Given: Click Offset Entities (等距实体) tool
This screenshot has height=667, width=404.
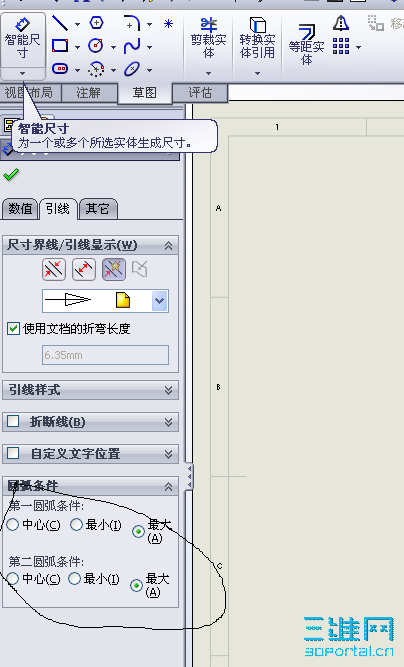Looking at the screenshot, I should 306,45.
